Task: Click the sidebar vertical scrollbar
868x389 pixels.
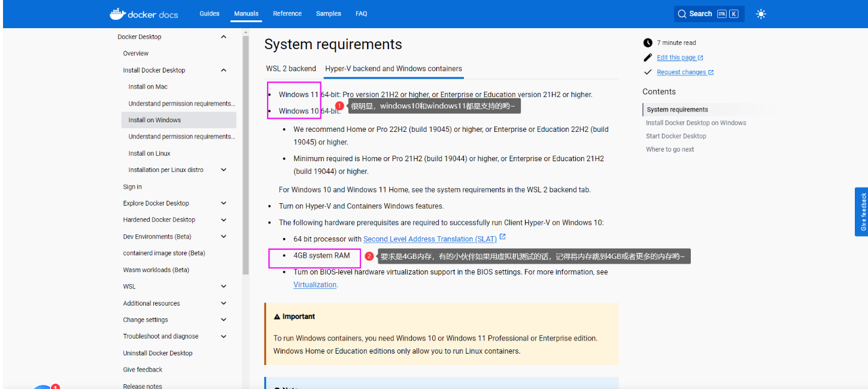Action: pyautogui.click(x=245, y=155)
